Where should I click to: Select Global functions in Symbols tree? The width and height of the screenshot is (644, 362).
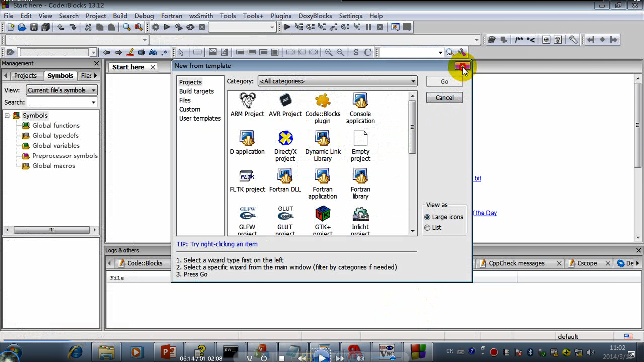point(56,125)
